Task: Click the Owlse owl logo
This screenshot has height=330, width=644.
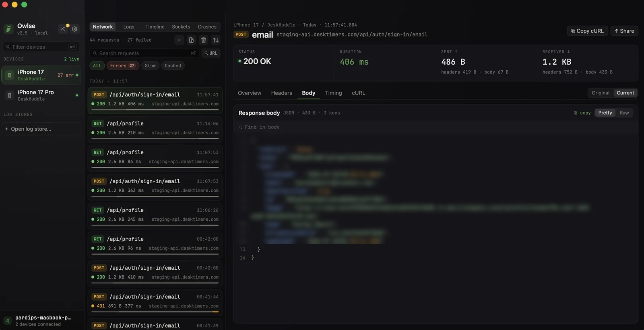Action: click(8, 29)
